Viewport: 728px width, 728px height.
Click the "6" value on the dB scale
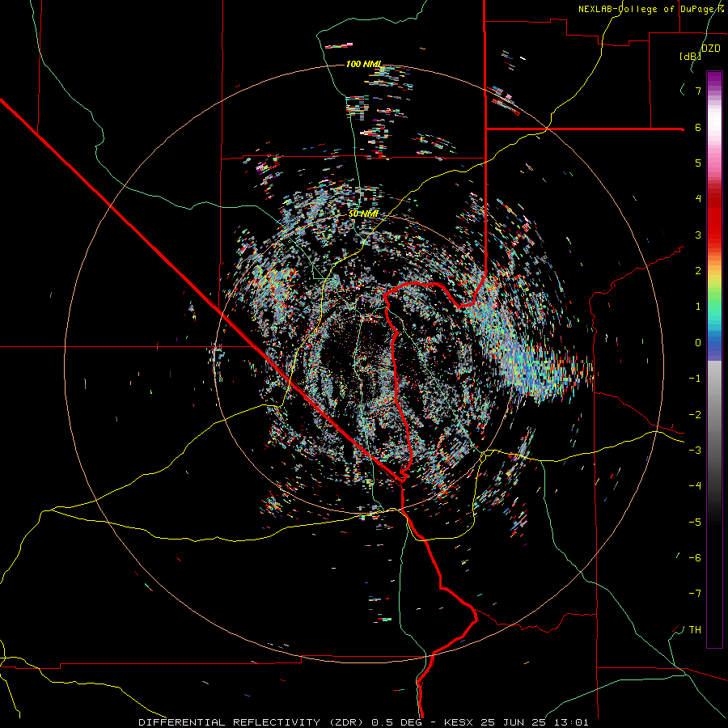point(697,127)
